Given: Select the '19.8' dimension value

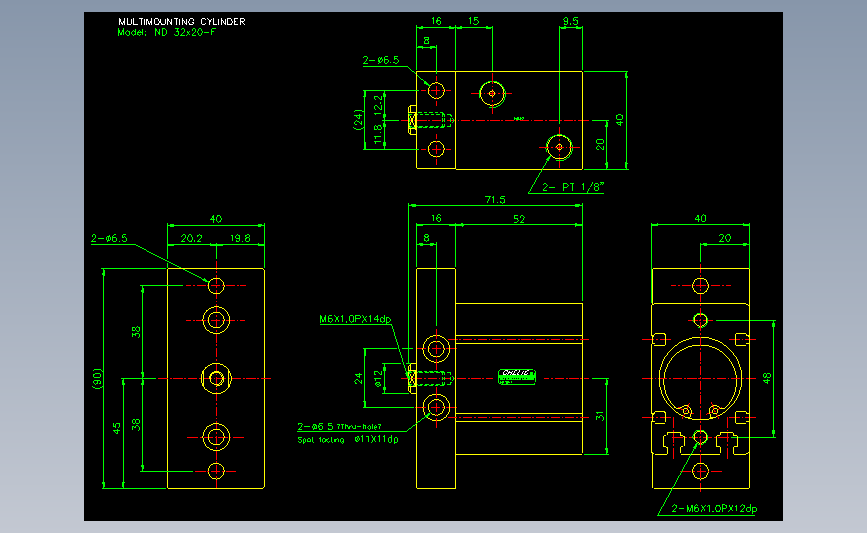Looking at the screenshot, I should pyautogui.click(x=240, y=238).
